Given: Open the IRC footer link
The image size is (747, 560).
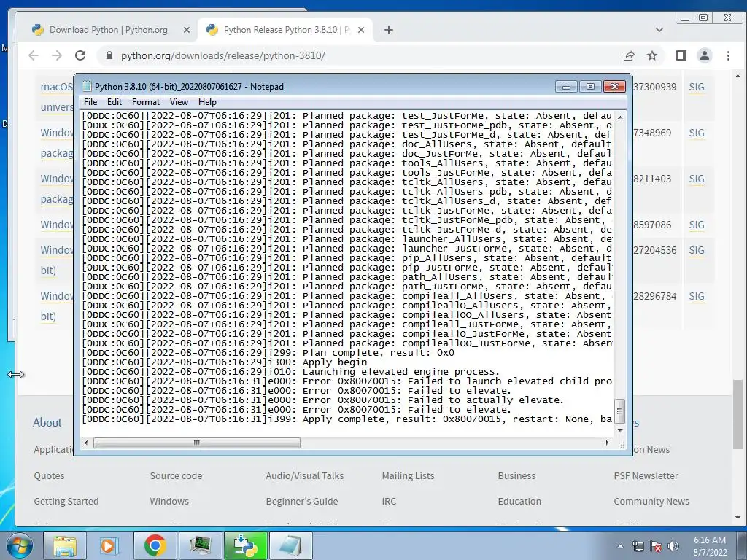Looking at the screenshot, I should [x=389, y=502].
